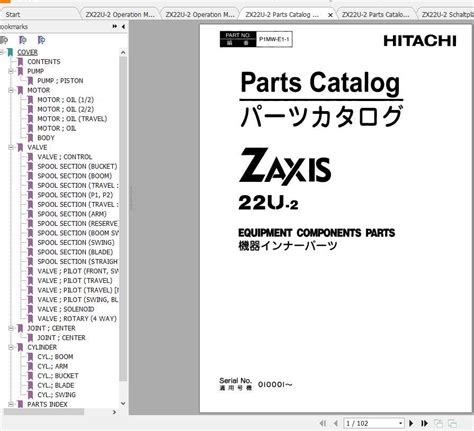
Task: Open the VALVE ; CONTROL bookmark
Action: pos(64,157)
